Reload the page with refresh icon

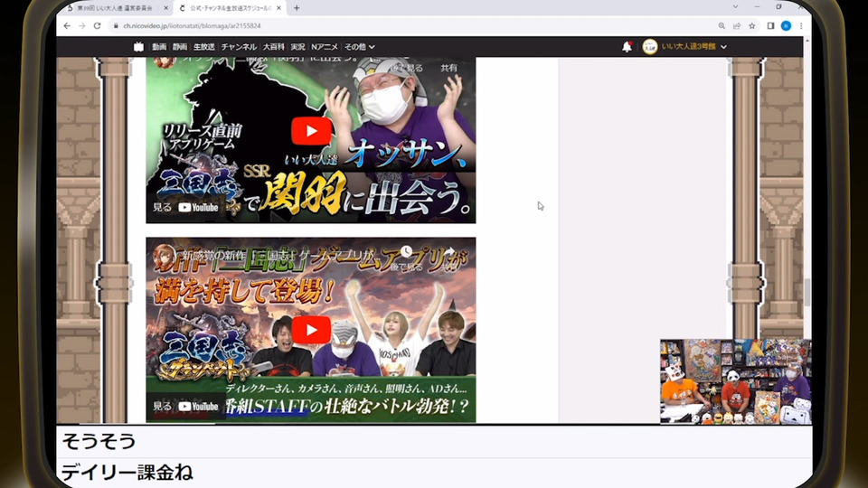click(97, 26)
